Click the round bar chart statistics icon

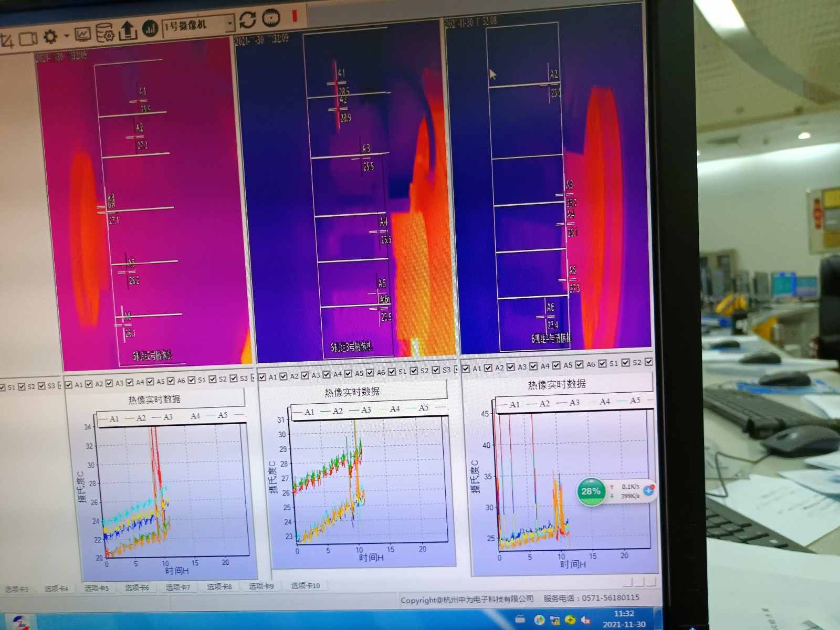tap(150, 28)
